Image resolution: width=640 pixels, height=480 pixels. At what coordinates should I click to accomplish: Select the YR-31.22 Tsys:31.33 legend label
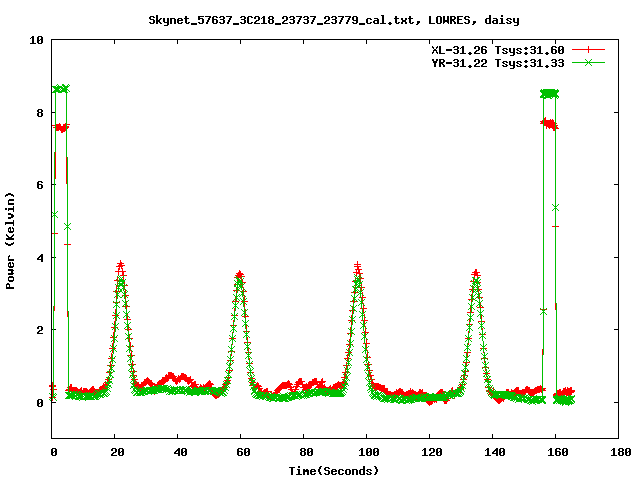click(497, 62)
